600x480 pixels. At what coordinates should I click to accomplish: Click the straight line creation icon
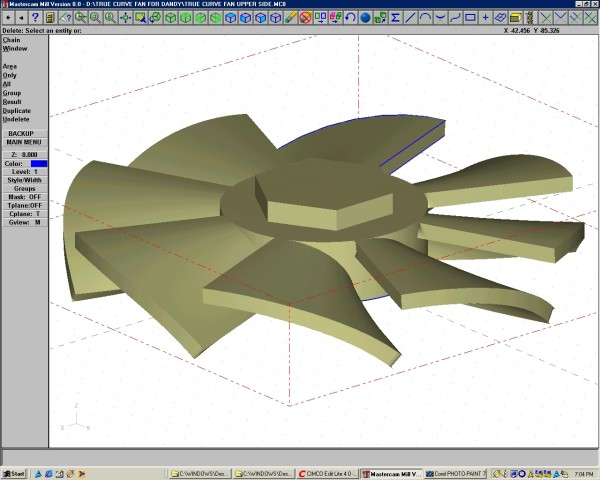pyautogui.click(x=410, y=17)
